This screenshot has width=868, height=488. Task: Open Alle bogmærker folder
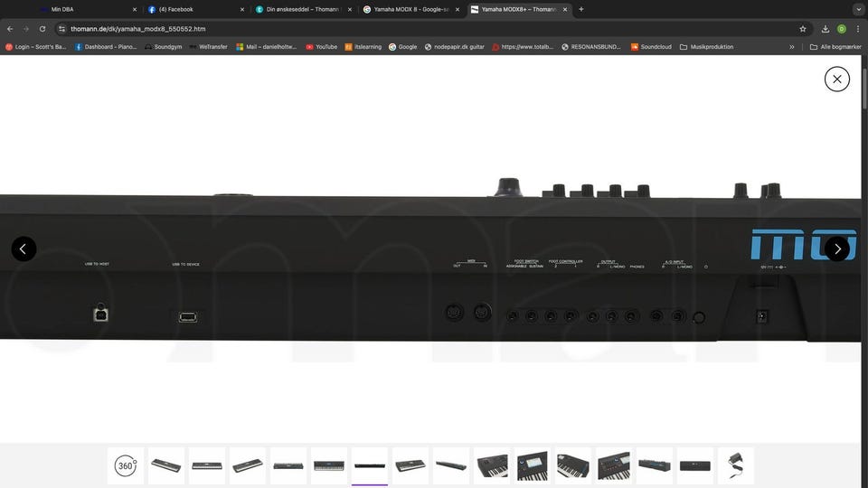[x=835, y=47]
